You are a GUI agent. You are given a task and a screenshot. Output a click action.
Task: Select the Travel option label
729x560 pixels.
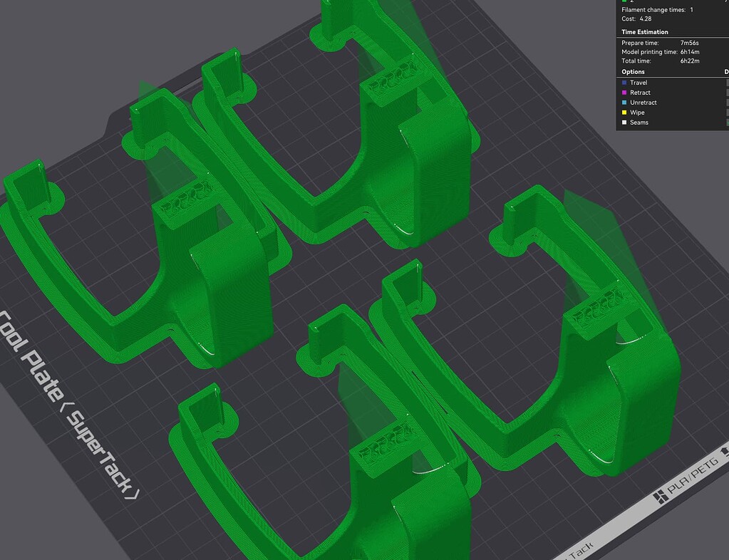click(638, 83)
